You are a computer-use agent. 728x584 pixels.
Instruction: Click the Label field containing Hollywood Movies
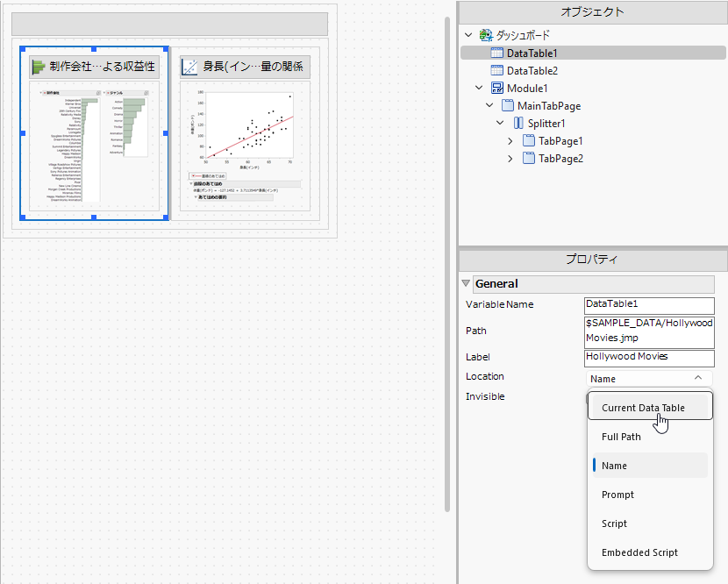click(649, 358)
